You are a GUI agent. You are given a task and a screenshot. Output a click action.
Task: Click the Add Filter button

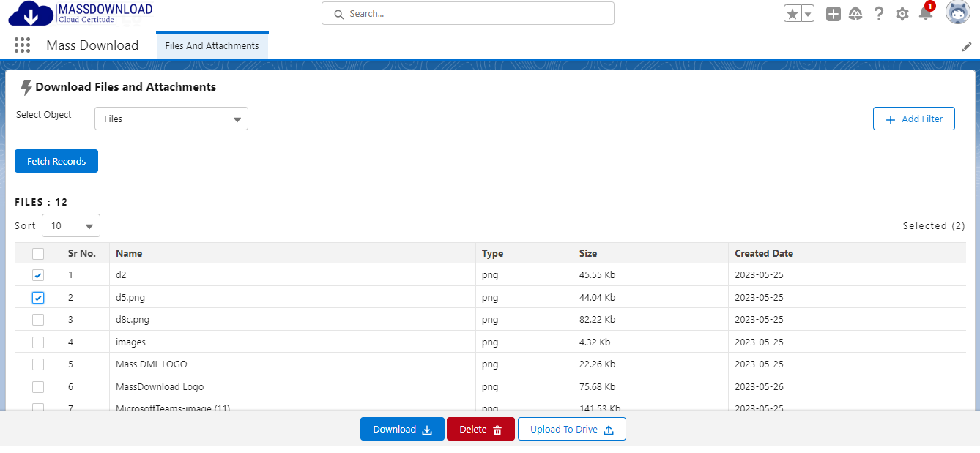pos(913,119)
